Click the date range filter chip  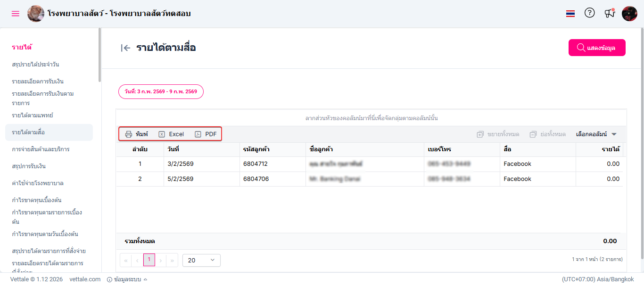click(x=161, y=91)
